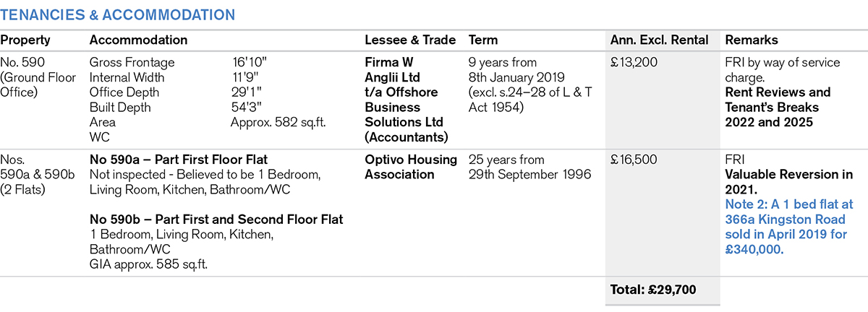Image resolution: width=868 pixels, height=312 pixels.
Task: Select the Approx. 582 sq.ft. area value
Action: (278, 122)
